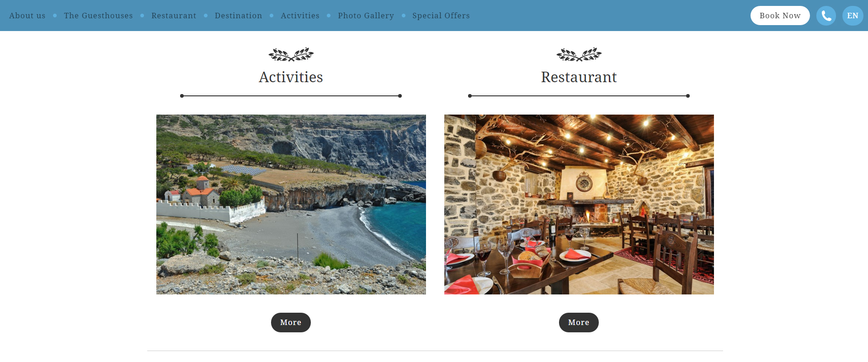Go to Restaurant in navigation bar
Screen dimensions: 868x362
pyautogui.click(x=174, y=16)
